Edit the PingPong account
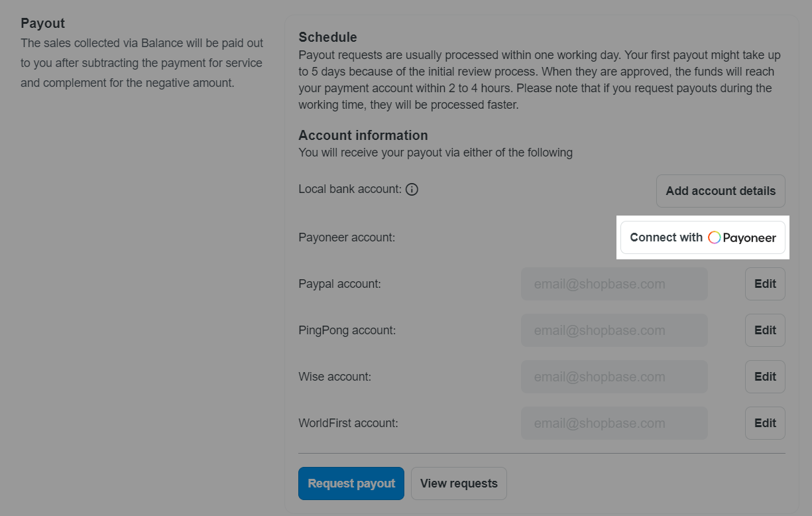812x516 pixels. click(x=765, y=330)
